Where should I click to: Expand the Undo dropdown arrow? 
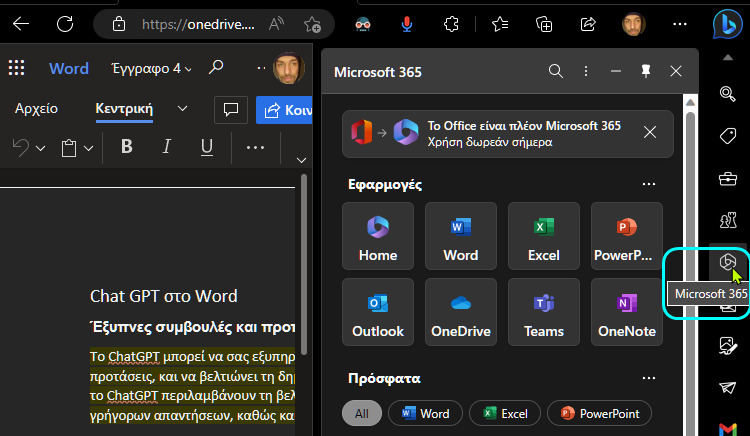tap(41, 148)
